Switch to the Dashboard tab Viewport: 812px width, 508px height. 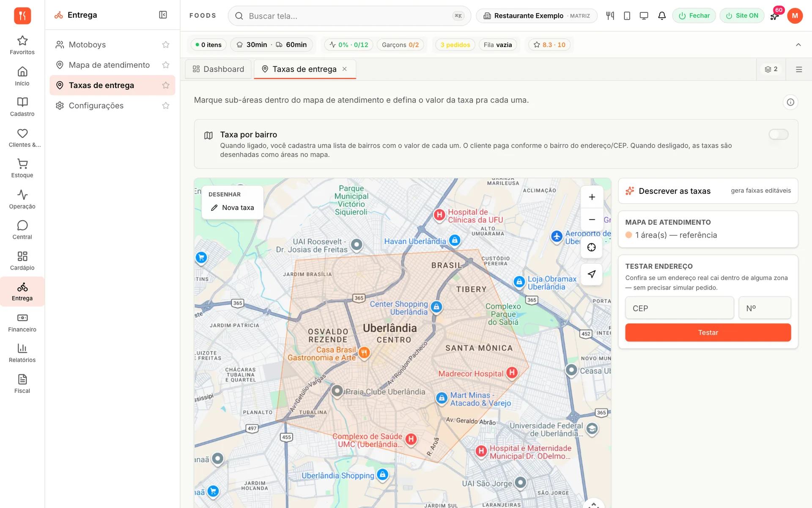(x=218, y=69)
